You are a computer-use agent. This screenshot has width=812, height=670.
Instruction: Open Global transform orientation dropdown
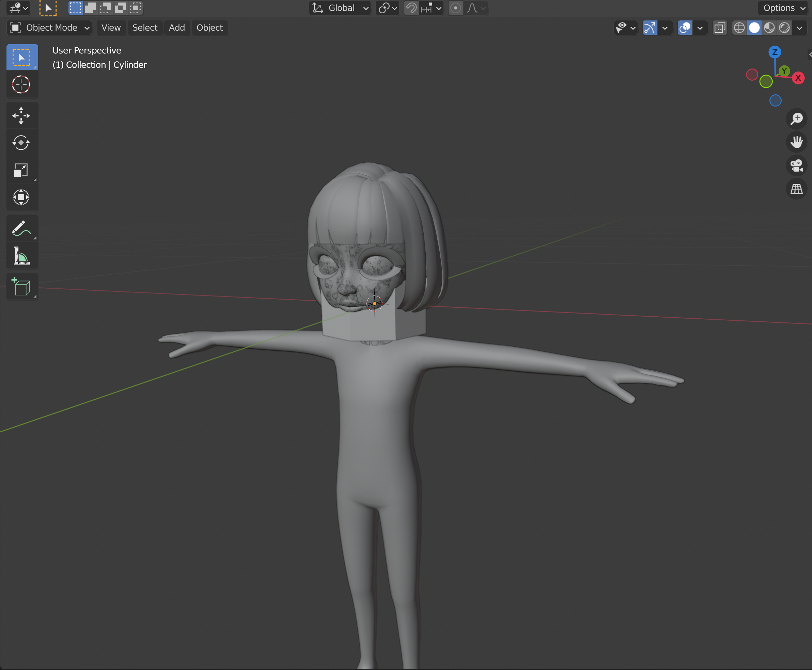340,8
